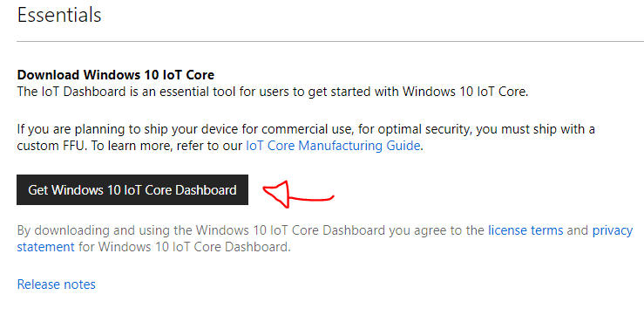The image size is (644, 322).
Task: Click the red hand-drawn arrowhead
Action: click(x=277, y=193)
